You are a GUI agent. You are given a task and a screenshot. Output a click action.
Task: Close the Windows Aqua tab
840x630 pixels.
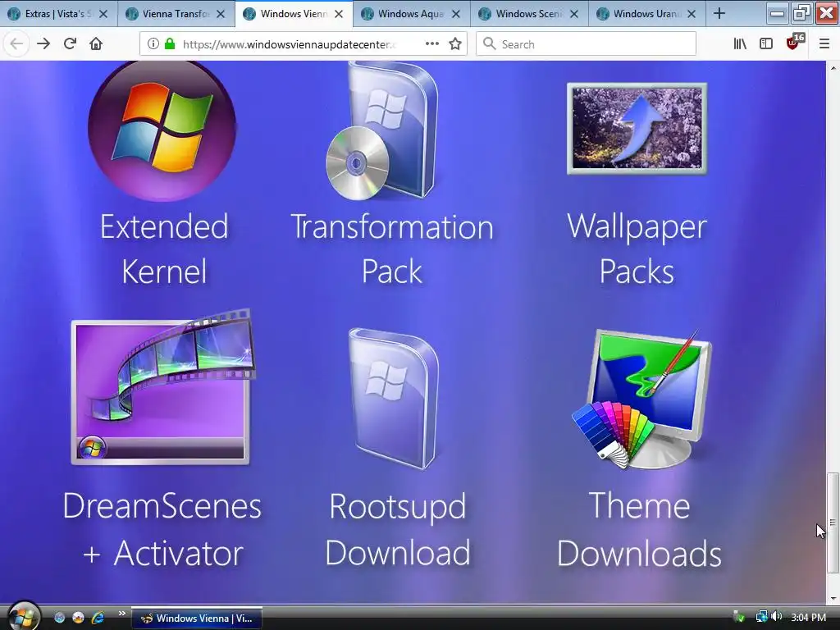click(456, 14)
